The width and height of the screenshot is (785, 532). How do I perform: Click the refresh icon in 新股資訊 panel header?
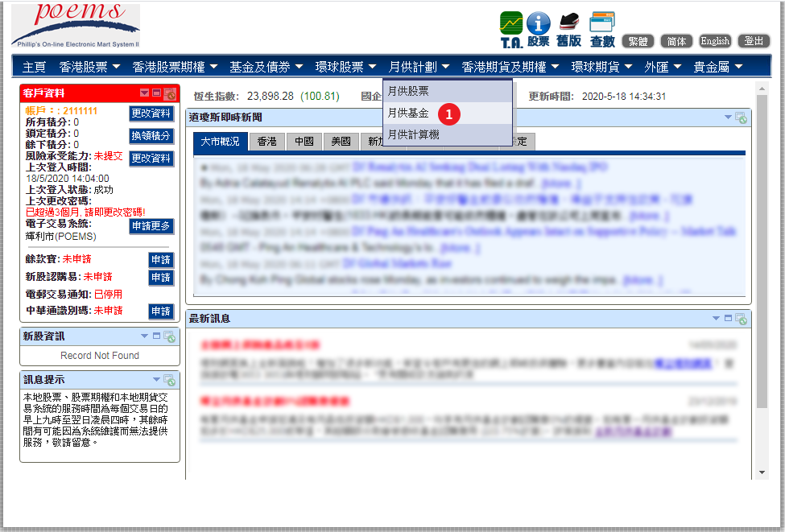click(170, 336)
